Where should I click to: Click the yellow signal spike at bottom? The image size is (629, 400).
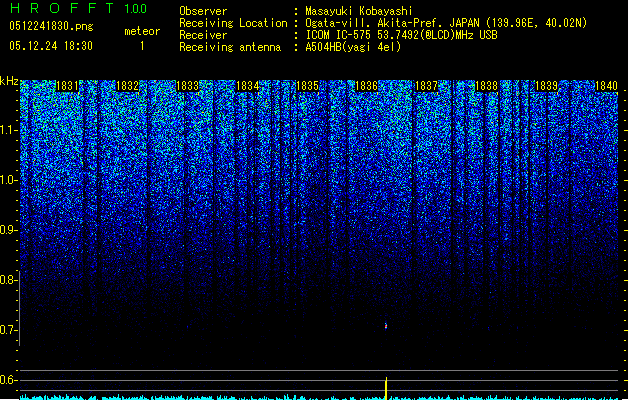pyautogui.click(x=386, y=388)
